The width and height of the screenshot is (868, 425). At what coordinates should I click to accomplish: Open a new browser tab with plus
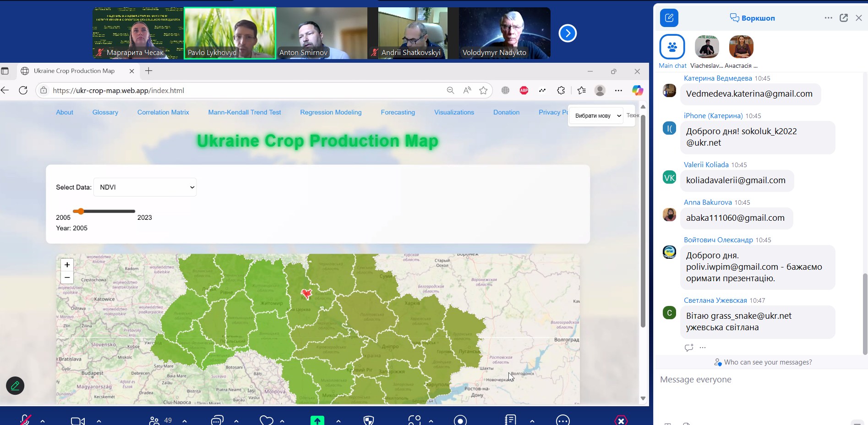[148, 71]
